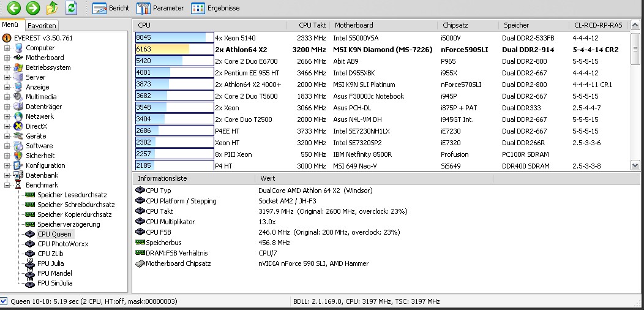Click the Datenbank tree icon
Screen dimensions: 644x310
click(x=18, y=175)
